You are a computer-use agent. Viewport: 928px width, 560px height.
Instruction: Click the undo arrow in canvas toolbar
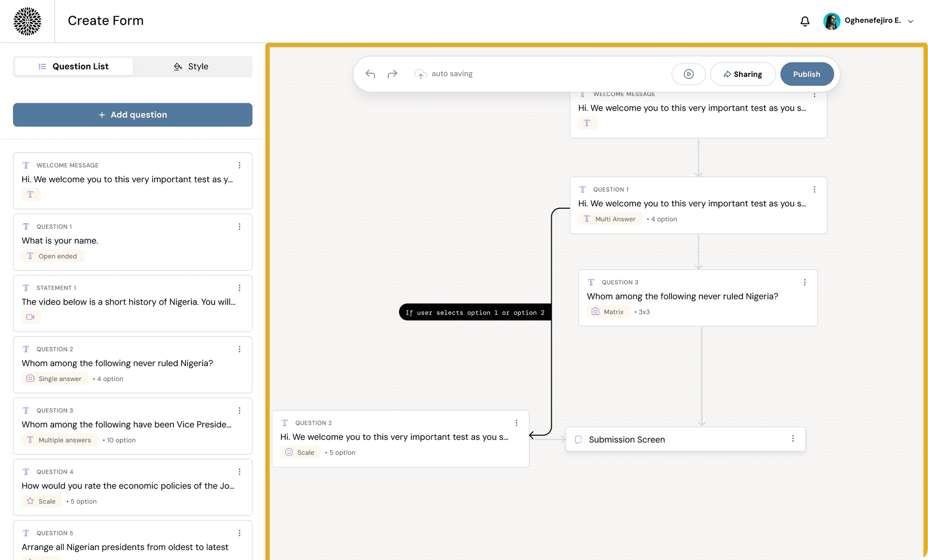coord(370,74)
